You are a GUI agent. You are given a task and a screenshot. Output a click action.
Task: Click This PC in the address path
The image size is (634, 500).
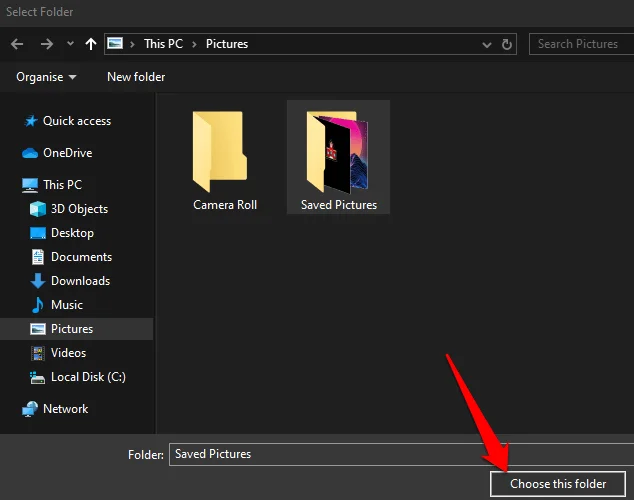coord(163,44)
